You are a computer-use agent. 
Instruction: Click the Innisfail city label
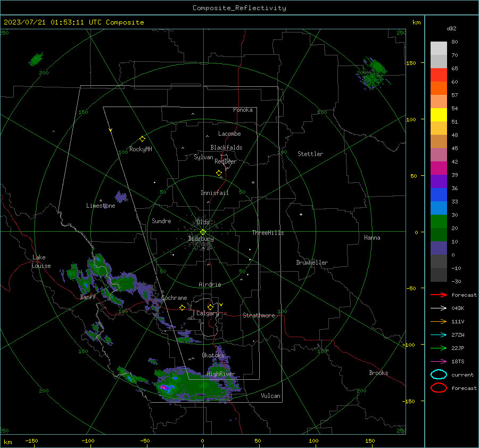[214, 193]
